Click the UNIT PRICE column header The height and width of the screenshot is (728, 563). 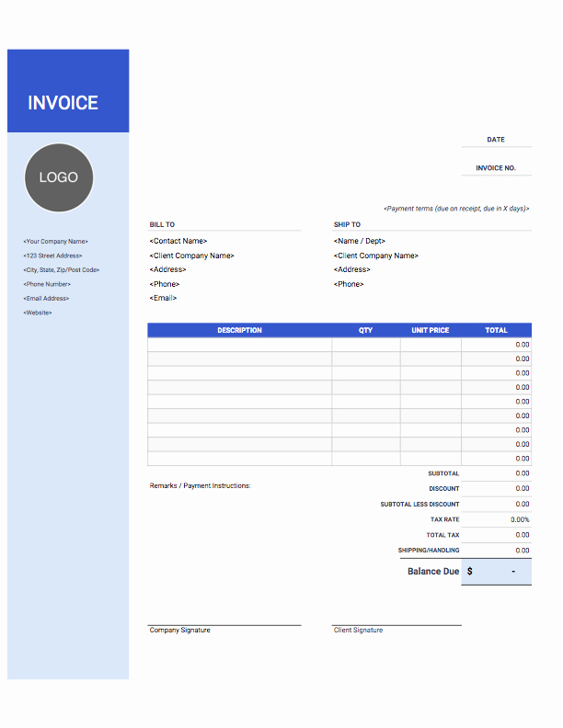pos(431,330)
